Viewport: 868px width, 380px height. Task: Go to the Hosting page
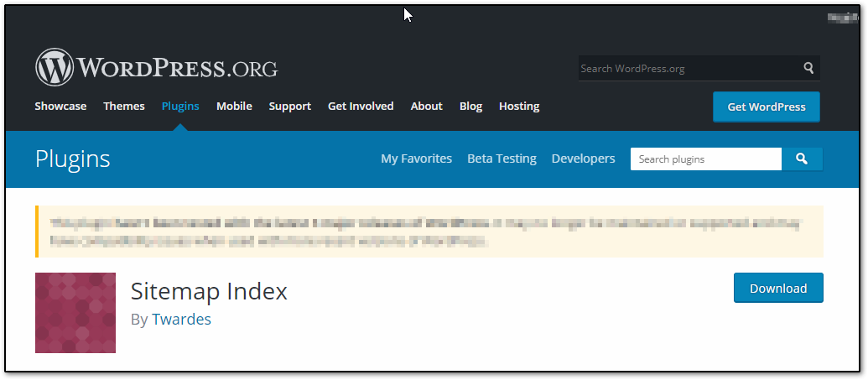[x=519, y=107]
